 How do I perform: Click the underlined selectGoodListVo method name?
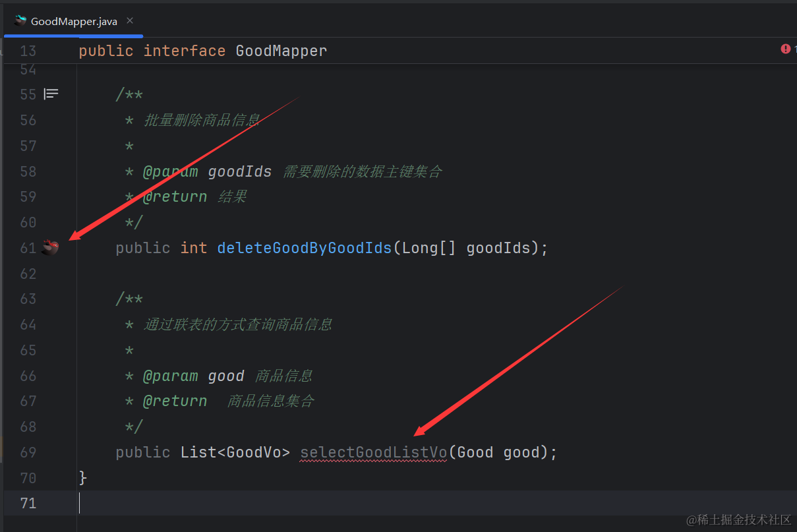(x=373, y=452)
